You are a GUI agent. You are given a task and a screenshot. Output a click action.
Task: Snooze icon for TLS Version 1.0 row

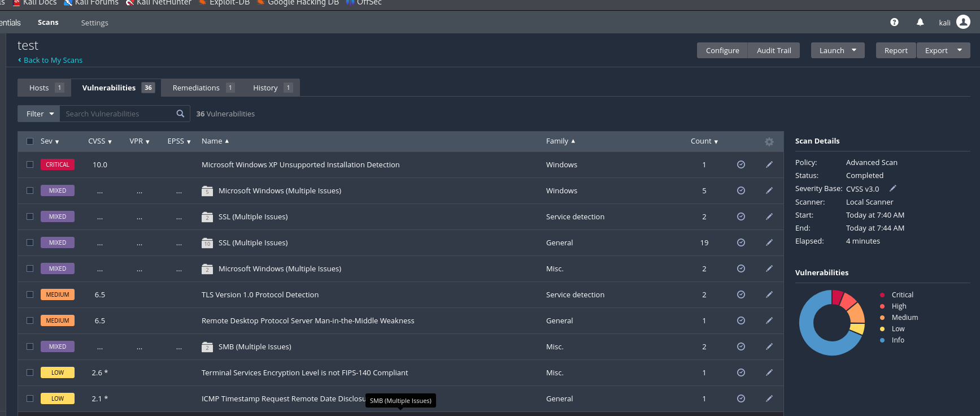[x=741, y=294]
